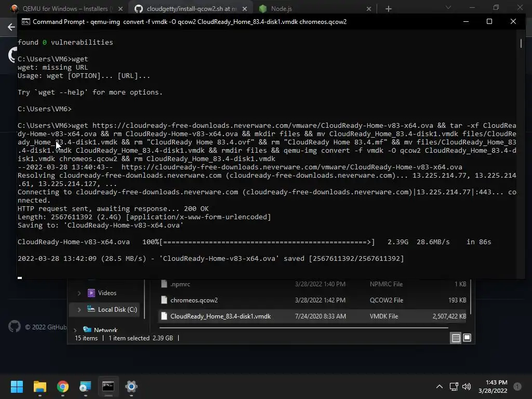Switch to cloudgetty install-qcow2.sh tab
The height and width of the screenshot is (399, 532).
point(191,8)
